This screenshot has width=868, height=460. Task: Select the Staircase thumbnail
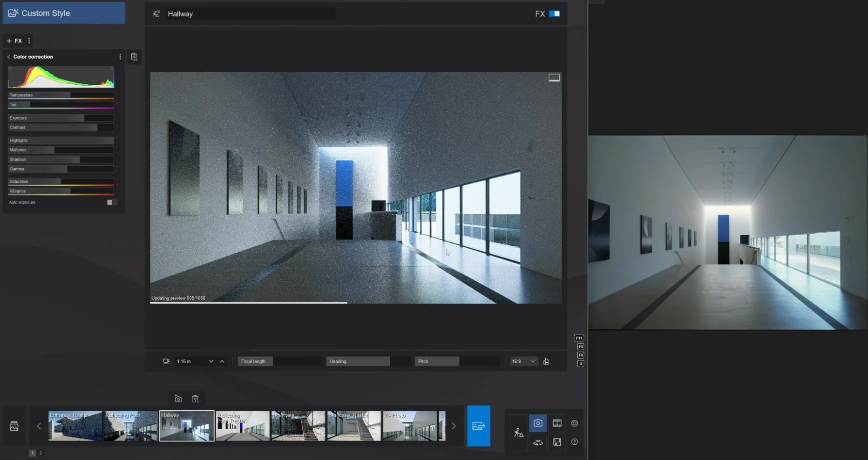(297, 425)
